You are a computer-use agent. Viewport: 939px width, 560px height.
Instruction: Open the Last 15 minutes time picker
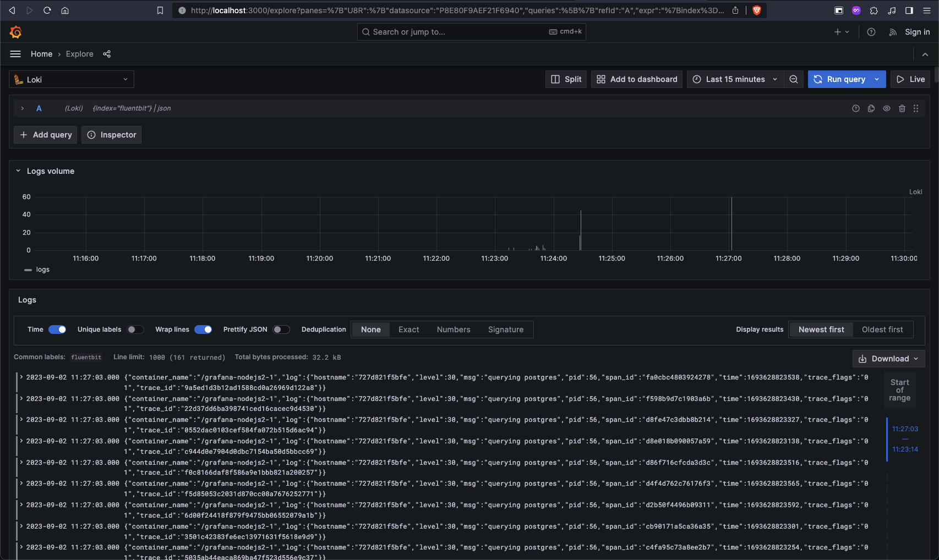coord(735,79)
